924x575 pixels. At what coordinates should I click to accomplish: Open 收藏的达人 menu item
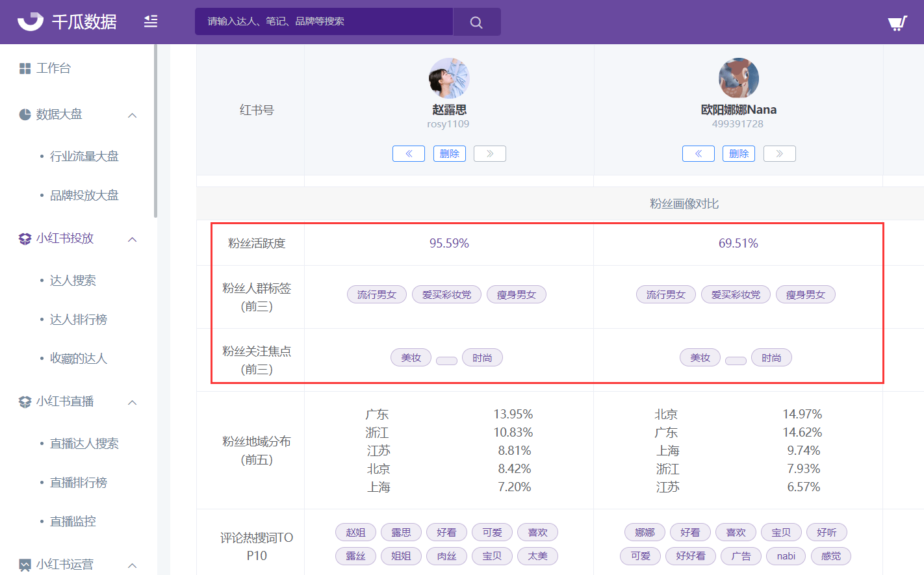(x=79, y=358)
